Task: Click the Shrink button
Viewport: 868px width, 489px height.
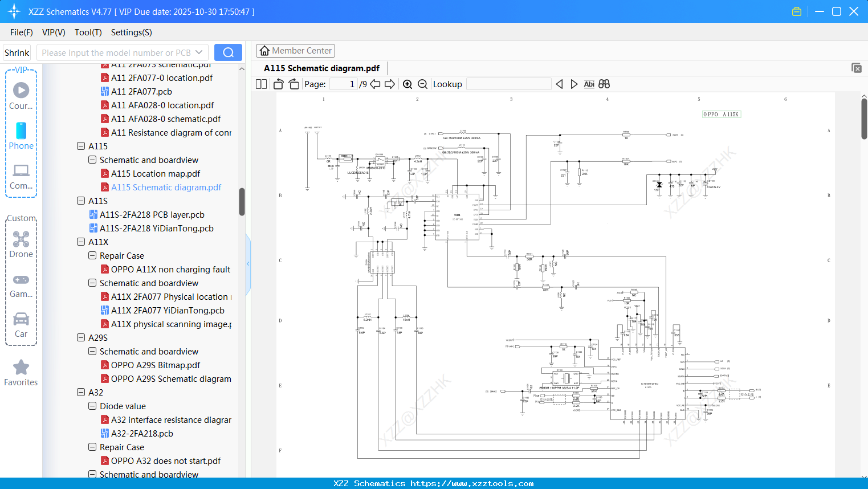Action: [x=17, y=52]
